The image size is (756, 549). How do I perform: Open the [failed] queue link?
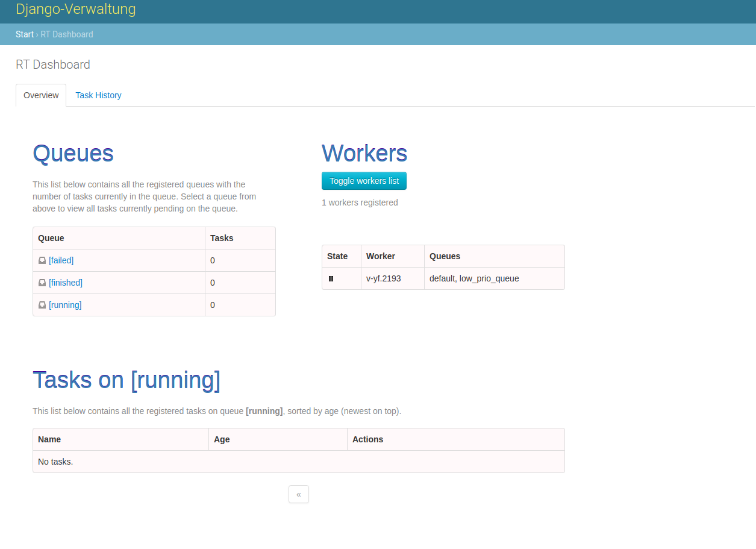tap(61, 260)
